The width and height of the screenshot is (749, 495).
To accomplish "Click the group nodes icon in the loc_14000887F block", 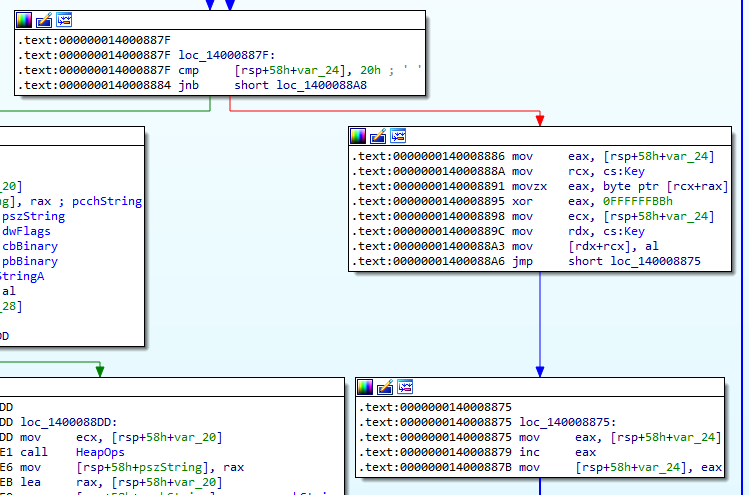I will pyautogui.click(x=63, y=20).
